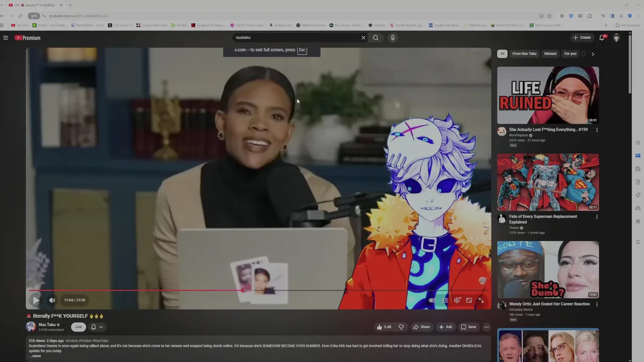Screen dimensions: 644x362
Task: Reload the page in the browser
Action: (x=20, y=16)
